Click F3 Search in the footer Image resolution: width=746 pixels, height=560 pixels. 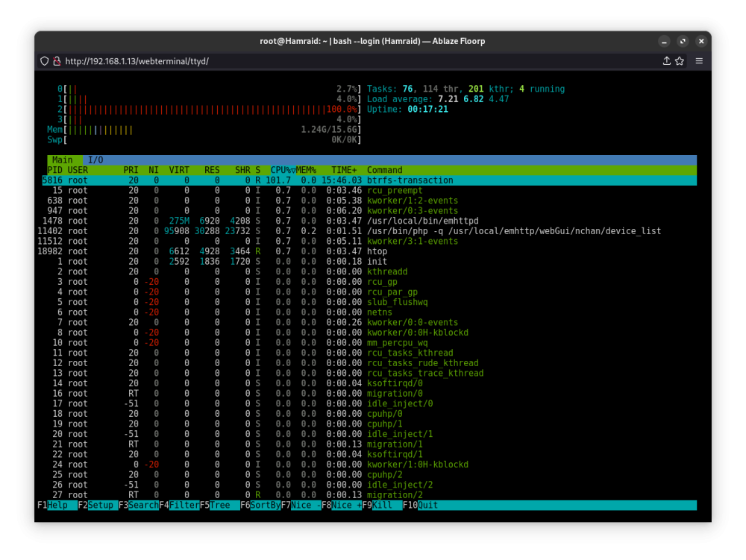pyautogui.click(x=139, y=506)
